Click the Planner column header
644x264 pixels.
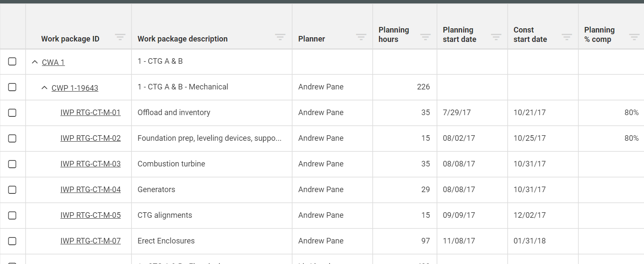(312, 39)
